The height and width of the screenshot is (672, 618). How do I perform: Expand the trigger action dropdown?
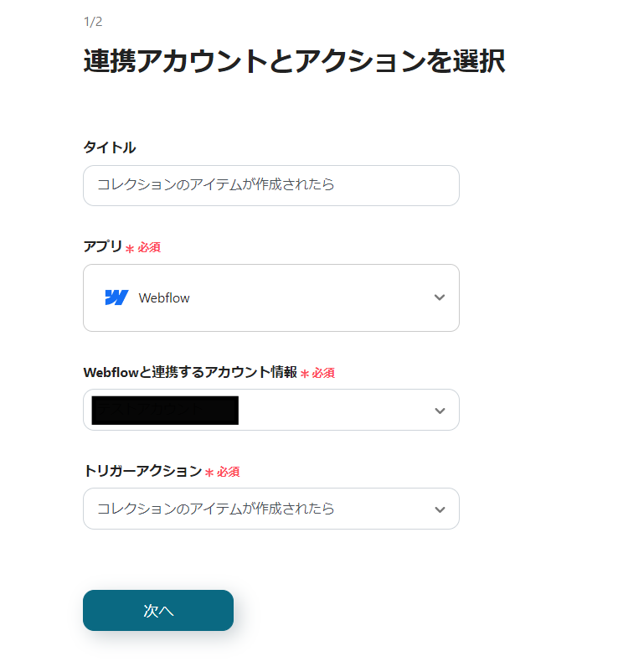click(x=270, y=509)
